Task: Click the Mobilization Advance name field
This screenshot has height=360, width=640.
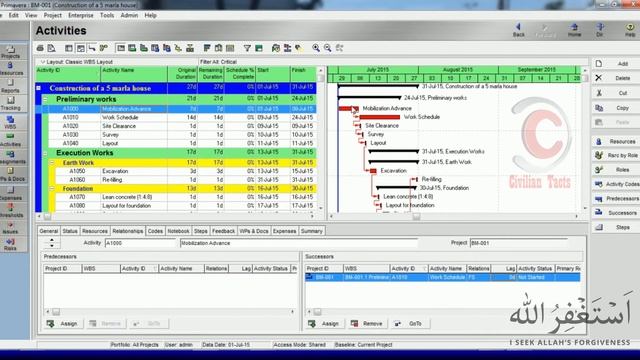Action: click(298, 243)
